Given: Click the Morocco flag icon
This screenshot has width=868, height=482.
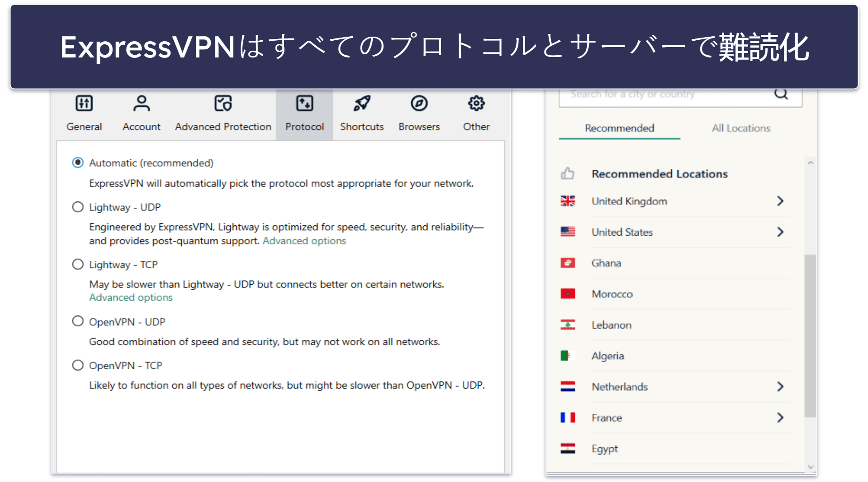Looking at the screenshot, I should 568,294.
